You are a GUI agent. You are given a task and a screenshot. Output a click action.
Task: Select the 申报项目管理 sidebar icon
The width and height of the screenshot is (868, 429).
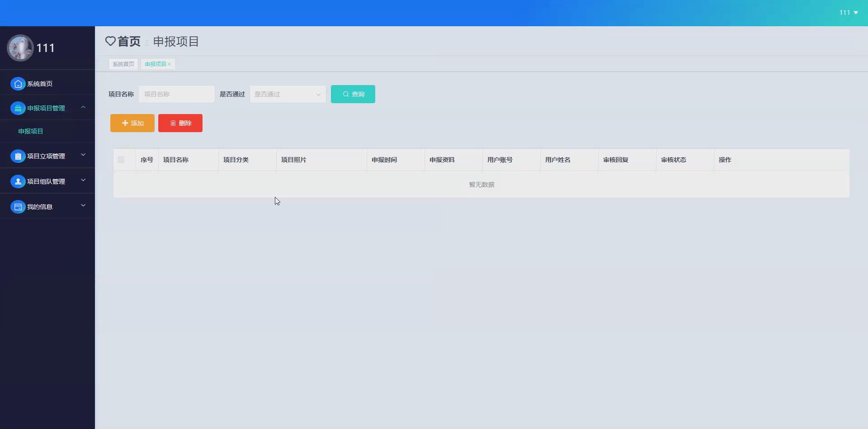17,108
